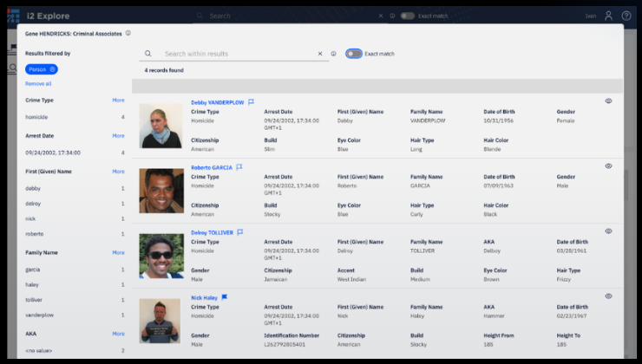Open Delroy TOLLIVER record link
Image resolution: width=642 pixels, height=364 pixels.
coord(212,233)
